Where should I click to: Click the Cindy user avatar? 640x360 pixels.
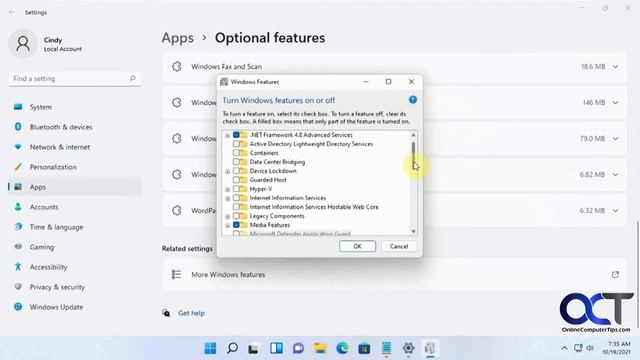point(23,43)
